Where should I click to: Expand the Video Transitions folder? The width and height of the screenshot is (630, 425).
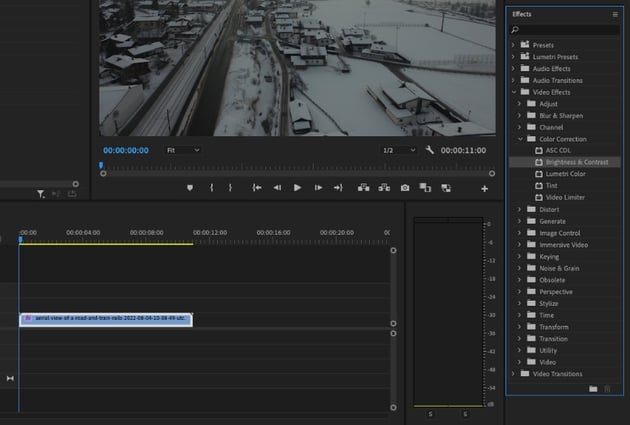(513, 374)
